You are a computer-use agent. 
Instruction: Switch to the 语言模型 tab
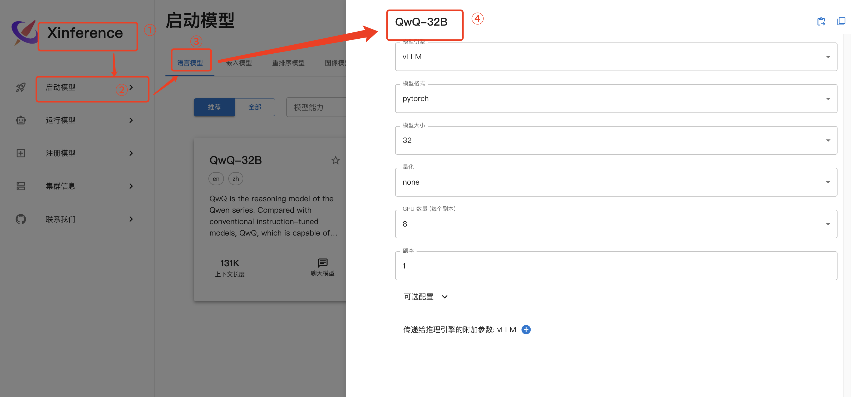190,63
